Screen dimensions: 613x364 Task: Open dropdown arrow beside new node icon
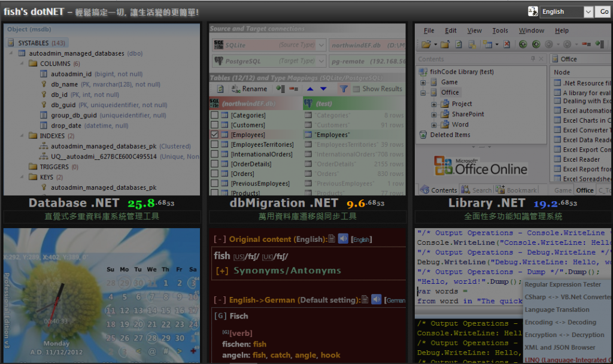coord(497,44)
